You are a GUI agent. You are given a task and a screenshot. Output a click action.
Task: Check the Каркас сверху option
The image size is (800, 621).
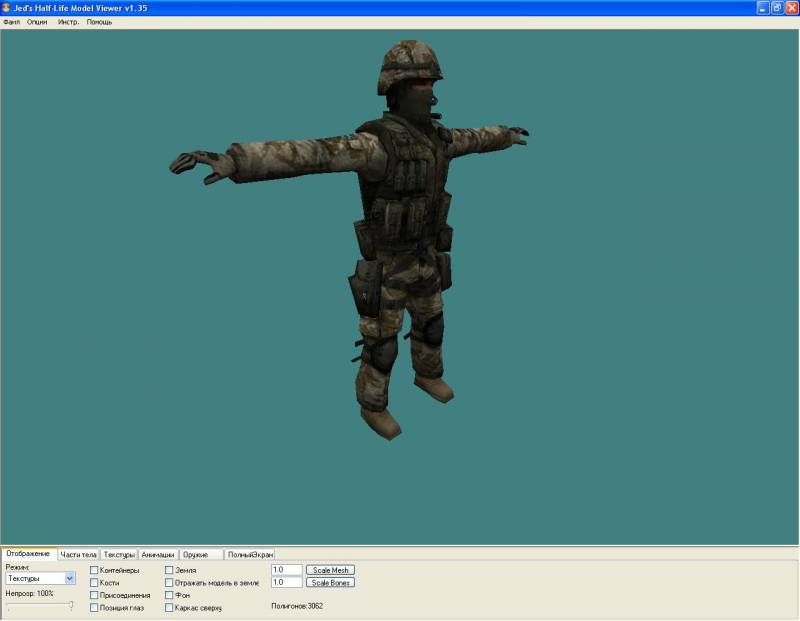[x=169, y=607]
